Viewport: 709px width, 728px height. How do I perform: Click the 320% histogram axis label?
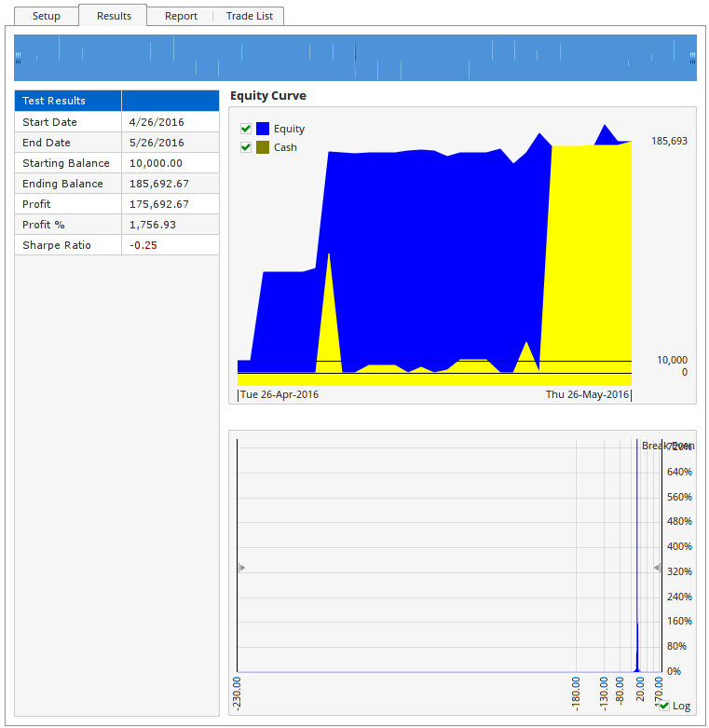tap(679, 571)
